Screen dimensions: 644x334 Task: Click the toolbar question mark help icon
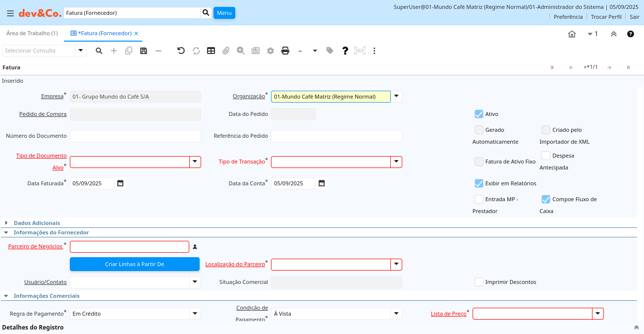[x=345, y=51]
